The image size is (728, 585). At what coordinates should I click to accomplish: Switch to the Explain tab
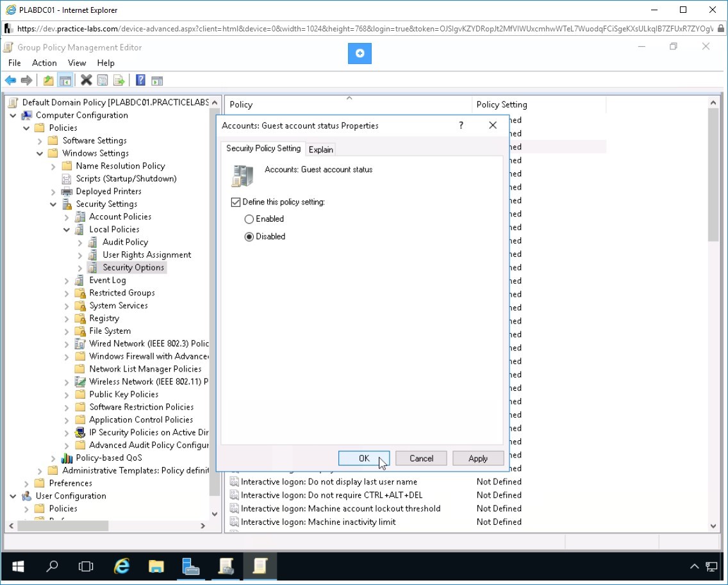(x=321, y=149)
